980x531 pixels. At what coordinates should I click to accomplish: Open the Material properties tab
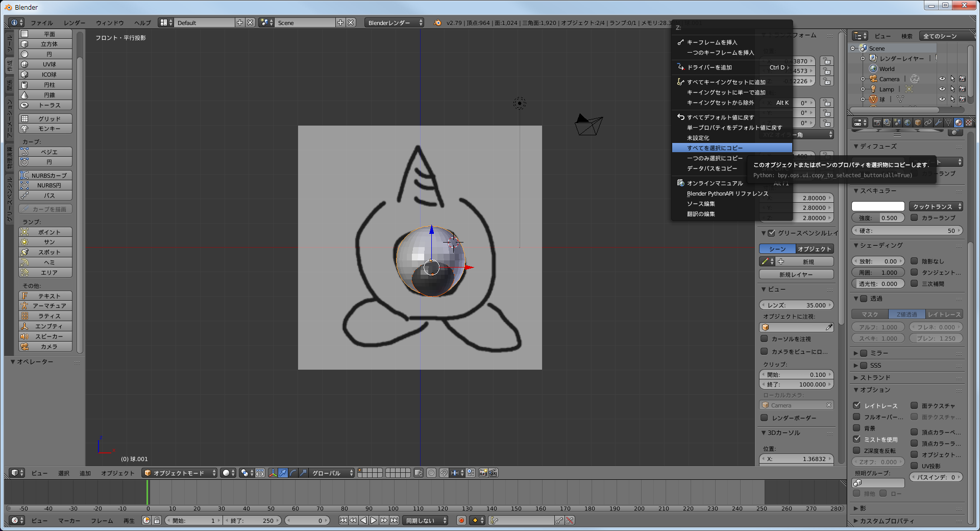(959, 123)
